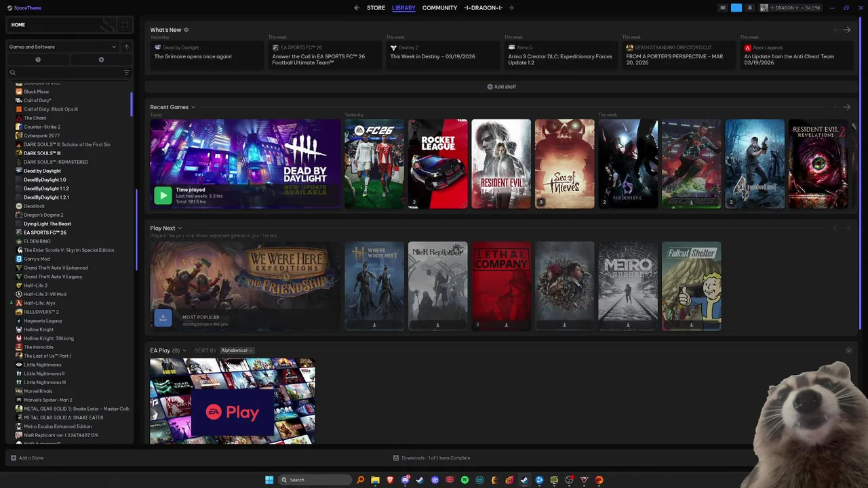Screen dimensions: 868x488
Task: Select HELLDIVERS 2 in library list
Action: [x=41, y=312]
